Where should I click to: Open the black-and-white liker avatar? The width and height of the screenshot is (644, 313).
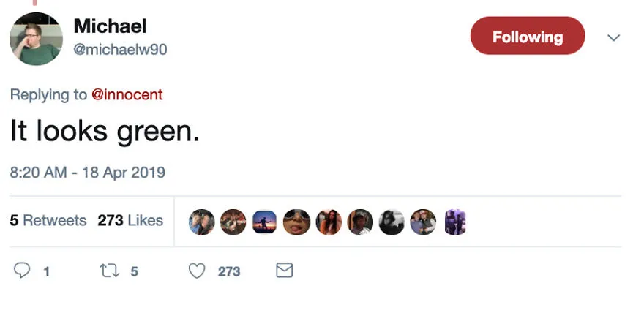392,222
